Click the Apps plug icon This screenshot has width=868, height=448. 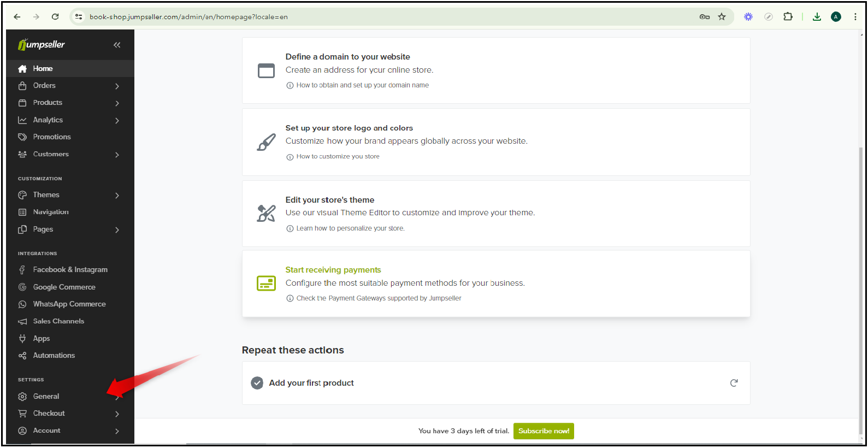pyautogui.click(x=22, y=339)
